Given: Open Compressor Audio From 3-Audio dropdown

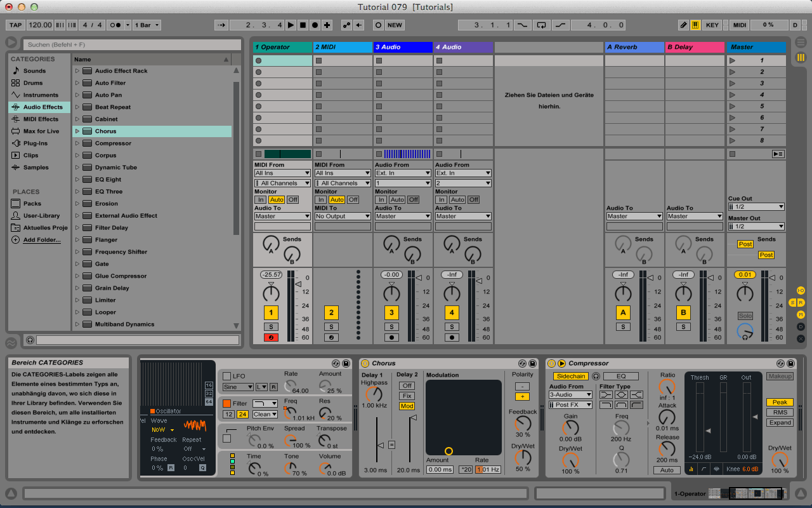Looking at the screenshot, I should coord(570,395).
